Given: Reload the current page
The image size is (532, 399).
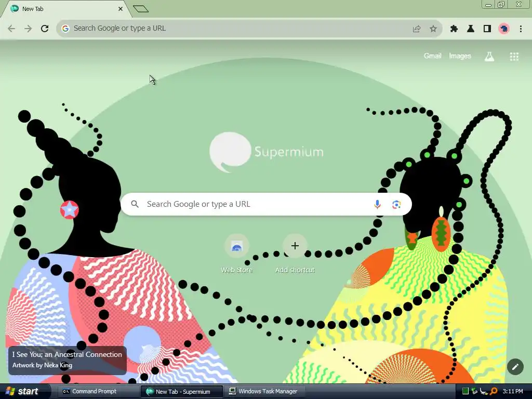Looking at the screenshot, I should 45,29.
